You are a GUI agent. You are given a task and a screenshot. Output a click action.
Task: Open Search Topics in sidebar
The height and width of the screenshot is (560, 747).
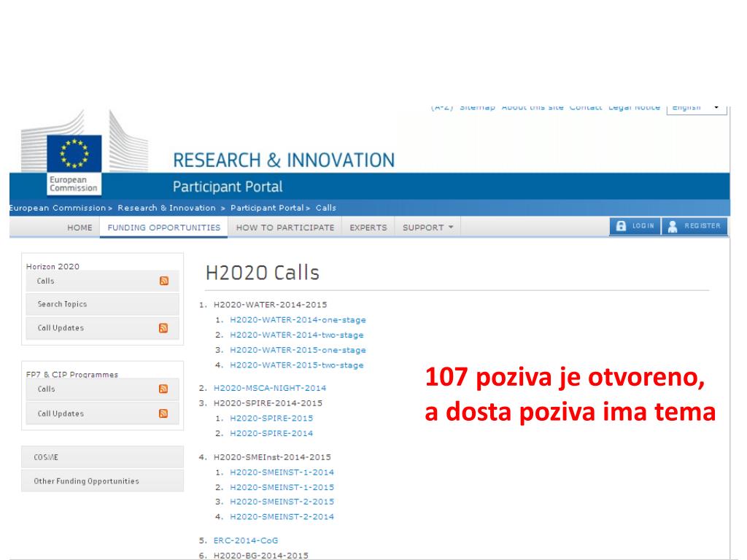tap(102, 304)
